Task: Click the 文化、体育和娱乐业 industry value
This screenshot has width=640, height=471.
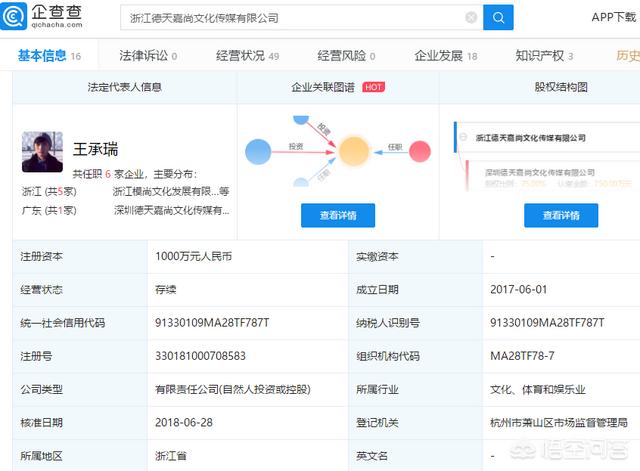Action: [538, 389]
